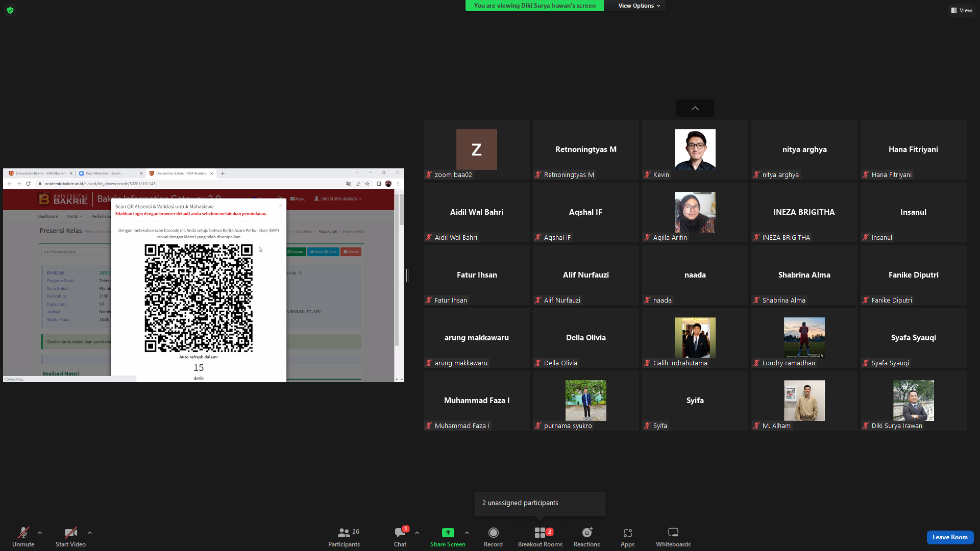Click the Cari Presensi Kelas search field
This screenshot has width=980, height=551.
[x=76, y=252]
